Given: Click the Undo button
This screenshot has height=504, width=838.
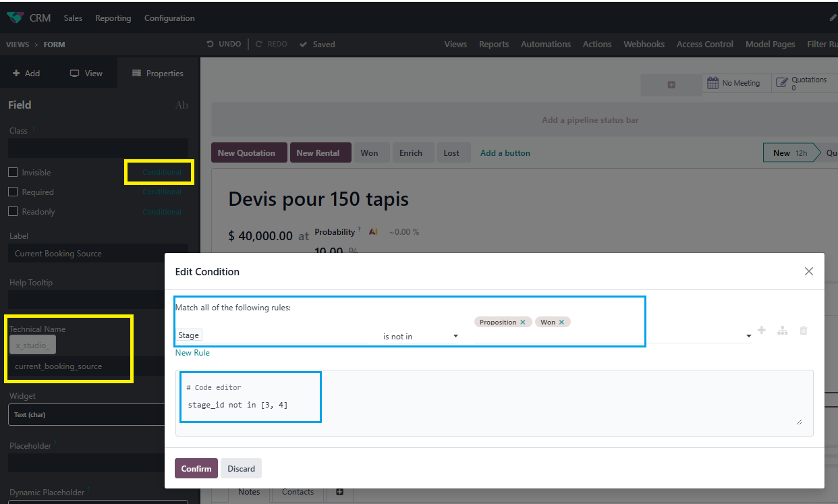Looking at the screenshot, I should [x=223, y=44].
